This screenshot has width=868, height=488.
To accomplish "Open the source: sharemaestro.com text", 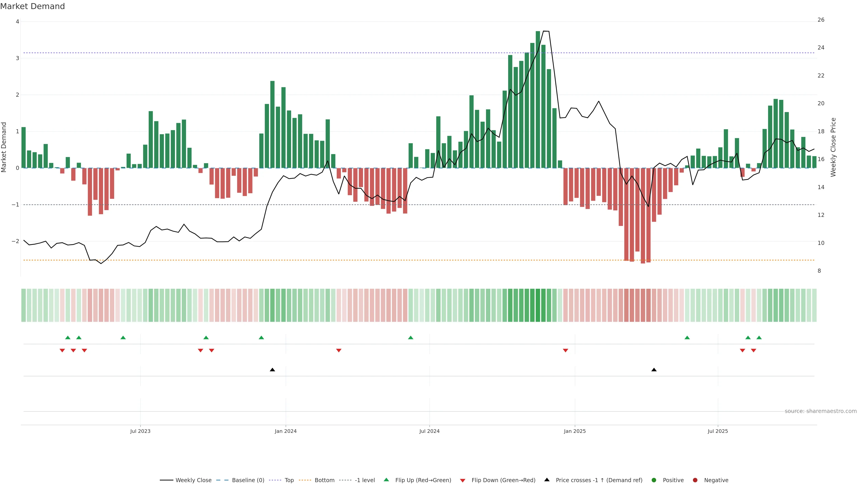I will point(821,411).
